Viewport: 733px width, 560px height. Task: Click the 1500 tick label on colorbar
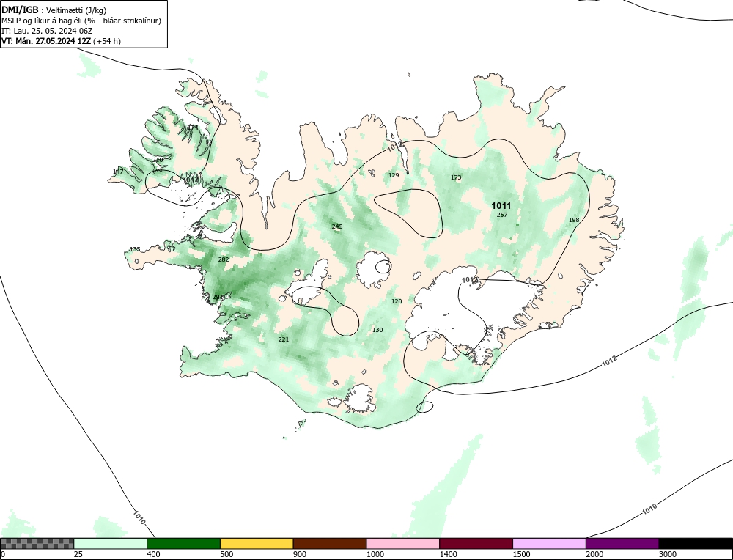pos(522,554)
